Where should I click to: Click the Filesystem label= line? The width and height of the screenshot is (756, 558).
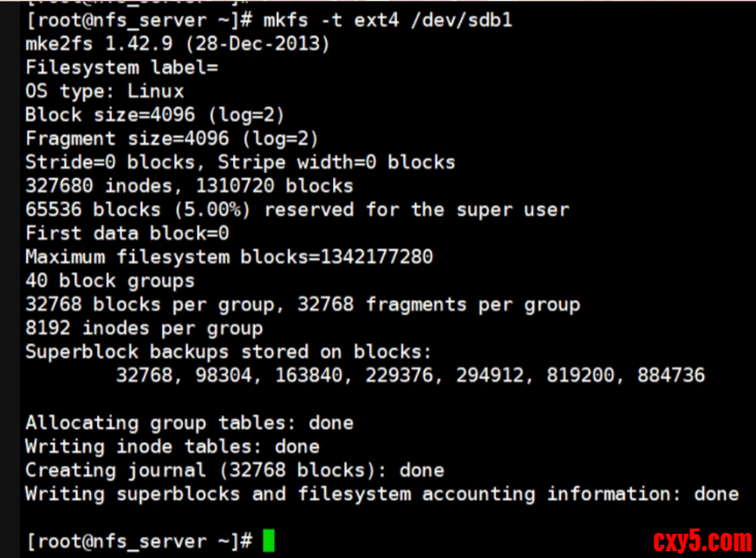point(121,67)
